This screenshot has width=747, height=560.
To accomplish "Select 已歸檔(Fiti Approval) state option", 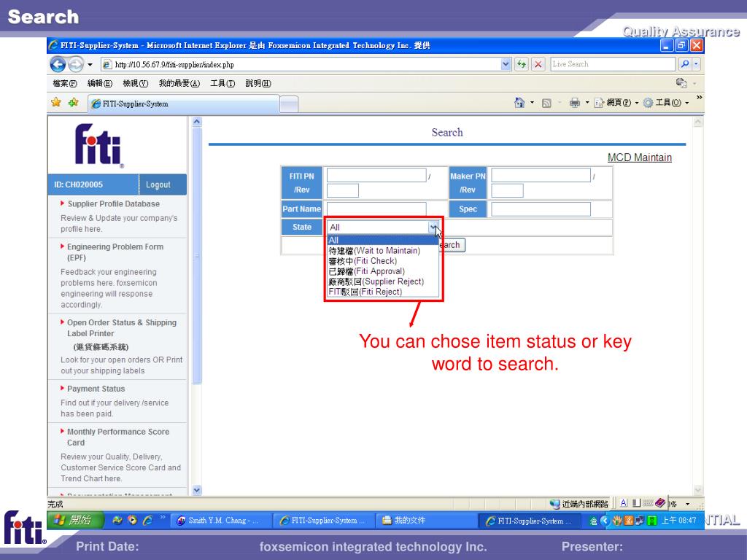I will [x=383, y=271].
